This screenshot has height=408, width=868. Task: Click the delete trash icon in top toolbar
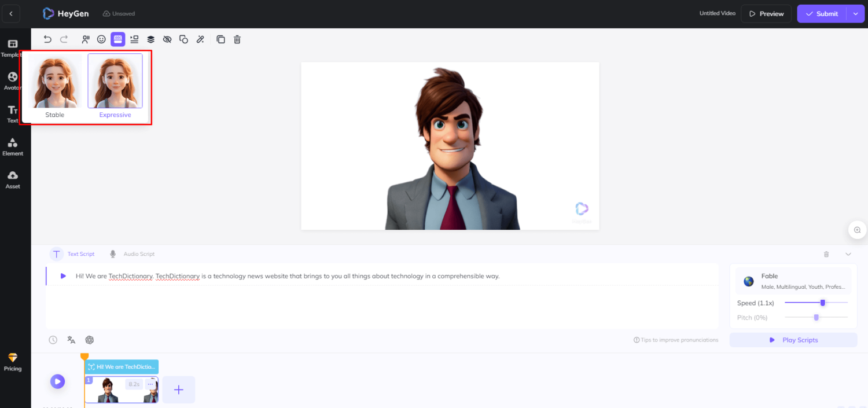pos(237,39)
